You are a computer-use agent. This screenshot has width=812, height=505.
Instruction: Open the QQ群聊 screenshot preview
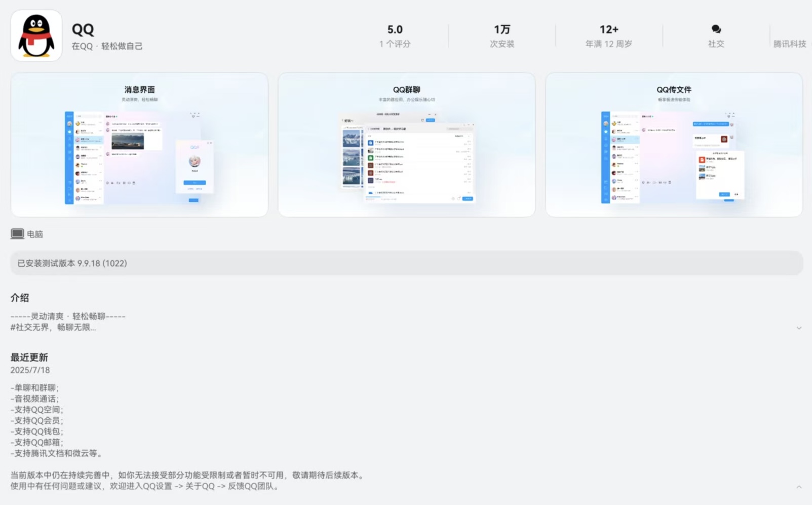tap(406, 145)
